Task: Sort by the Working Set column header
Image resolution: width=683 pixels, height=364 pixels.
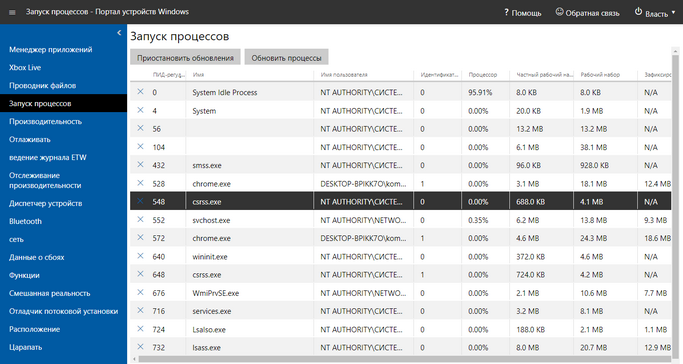Action: pos(600,75)
